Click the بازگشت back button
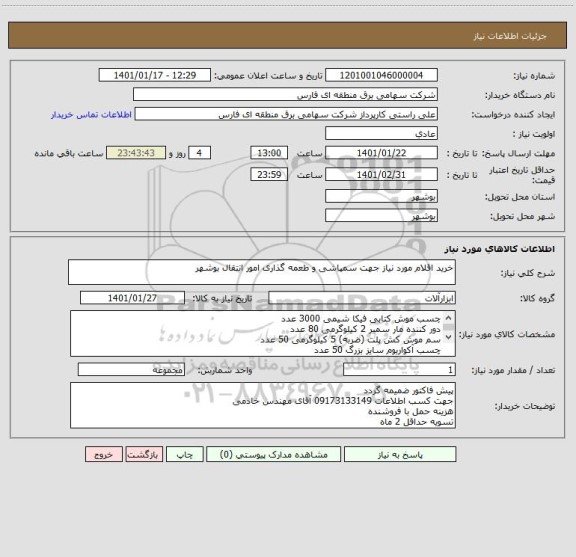 coord(144,454)
